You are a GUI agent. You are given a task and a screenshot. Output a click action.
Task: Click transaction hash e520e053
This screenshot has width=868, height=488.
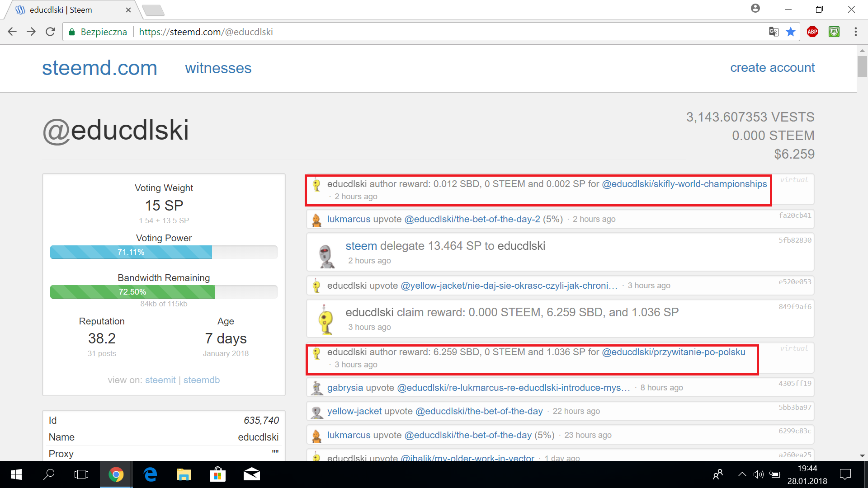click(795, 282)
